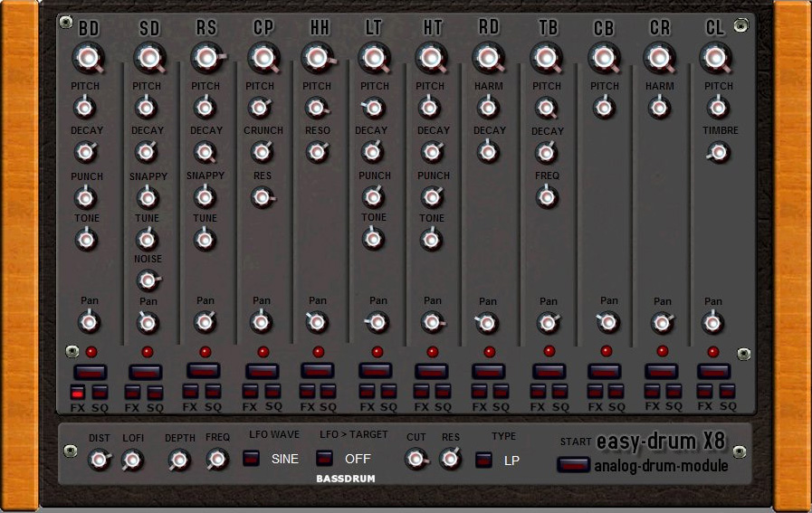Viewport: 812px width, 513px height.
Task: Click the filter RES knob in bottom panel
Action: point(450,459)
